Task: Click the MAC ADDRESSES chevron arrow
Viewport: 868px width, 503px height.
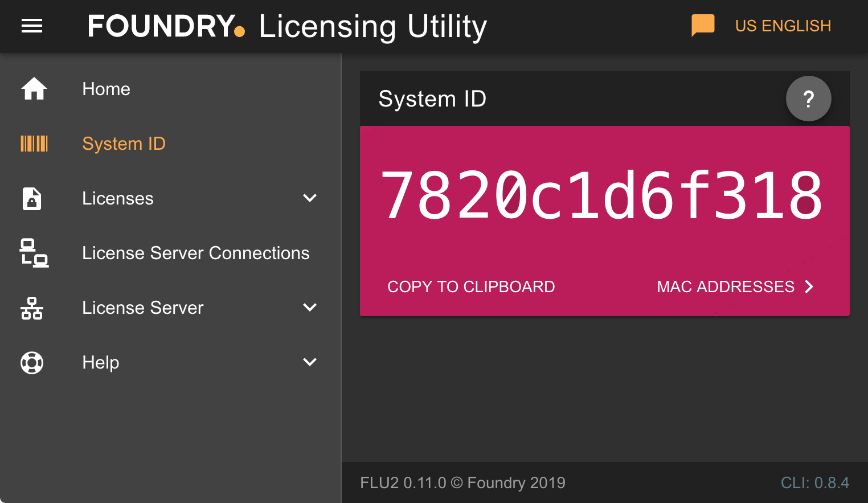Action: click(x=809, y=287)
